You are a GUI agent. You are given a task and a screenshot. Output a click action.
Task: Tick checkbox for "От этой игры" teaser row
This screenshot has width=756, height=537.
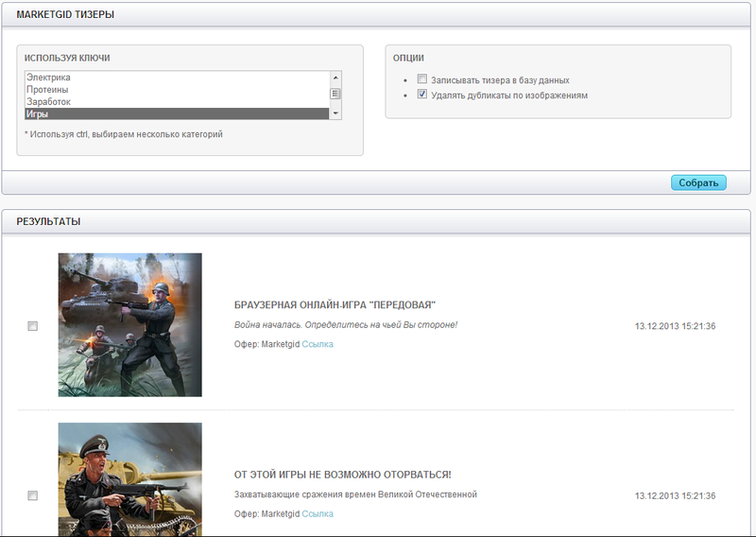(x=33, y=495)
